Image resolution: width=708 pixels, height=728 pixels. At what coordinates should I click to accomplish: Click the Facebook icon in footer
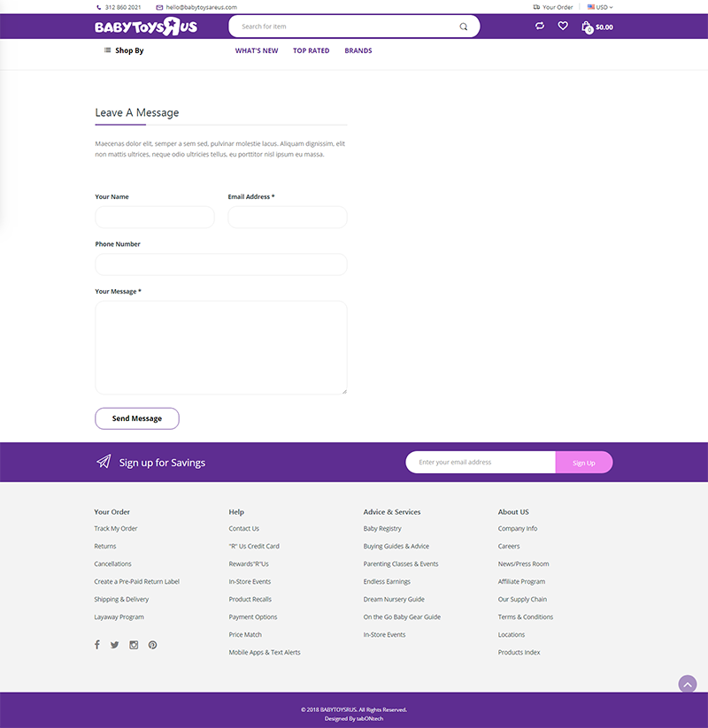97,645
